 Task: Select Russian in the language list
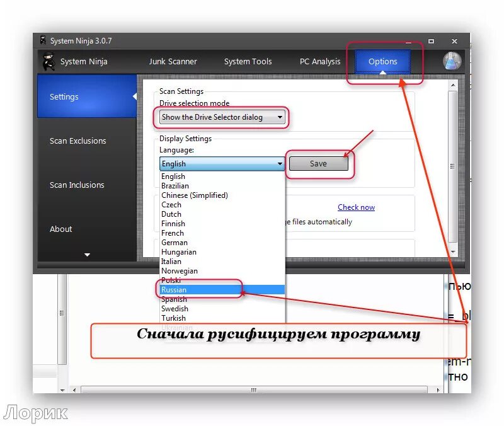tap(222, 290)
